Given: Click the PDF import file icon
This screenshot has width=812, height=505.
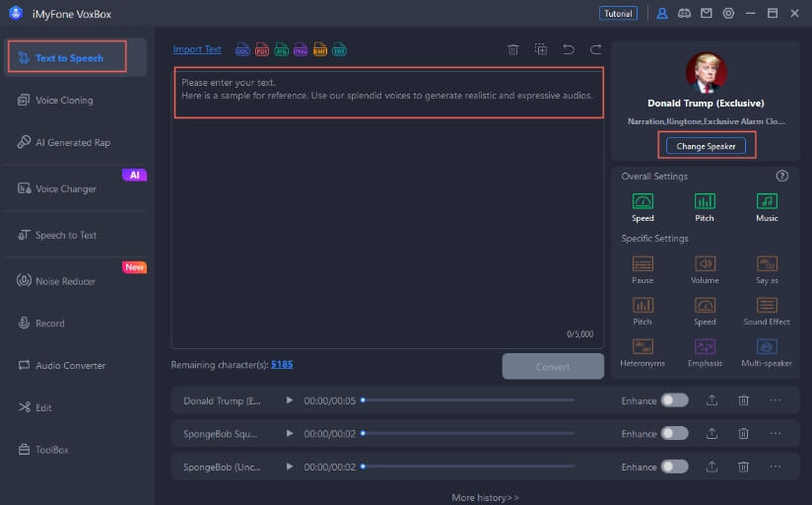Looking at the screenshot, I should coord(262,49).
